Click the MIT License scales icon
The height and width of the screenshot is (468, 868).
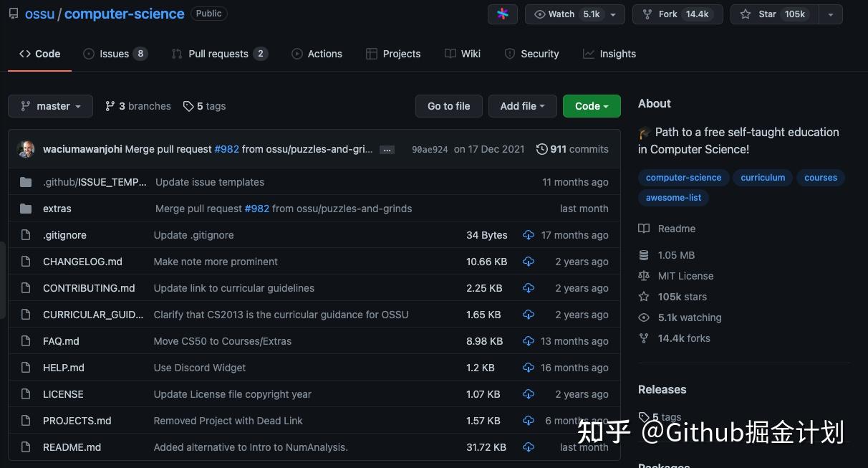(644, 275)
